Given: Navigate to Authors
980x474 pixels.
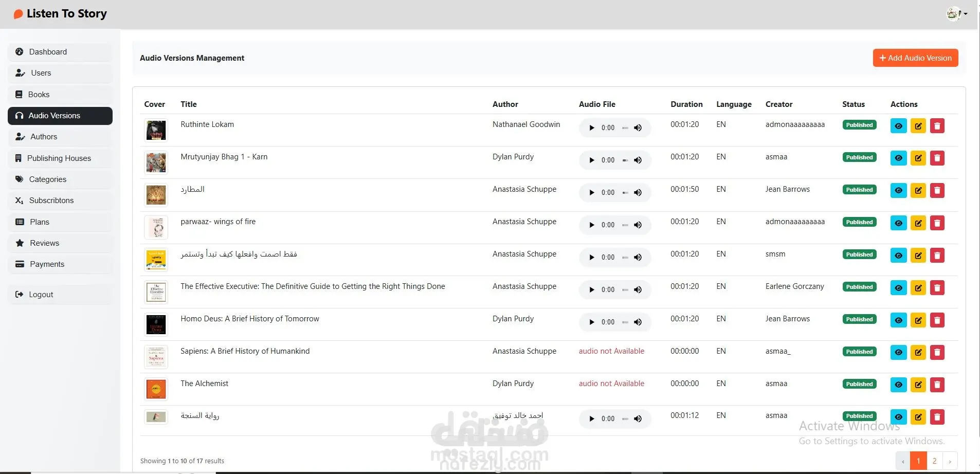Looking at the screenshot, I should pos(60,137).
